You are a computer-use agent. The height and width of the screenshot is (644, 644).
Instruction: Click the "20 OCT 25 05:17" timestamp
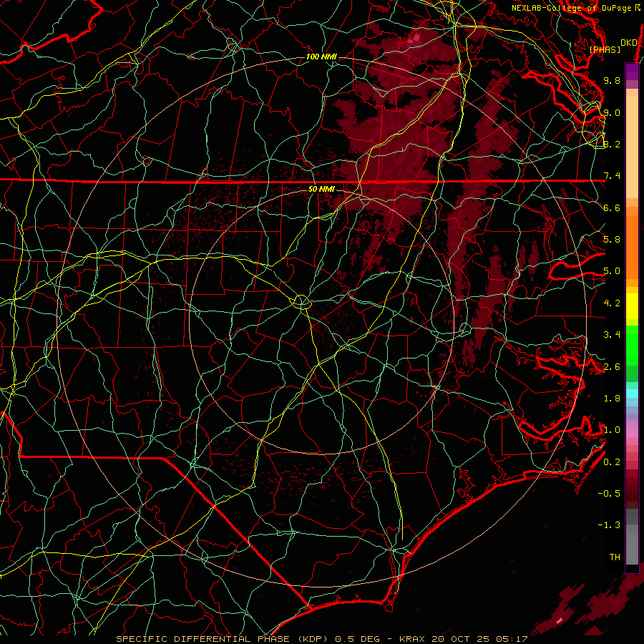(479, 639)
